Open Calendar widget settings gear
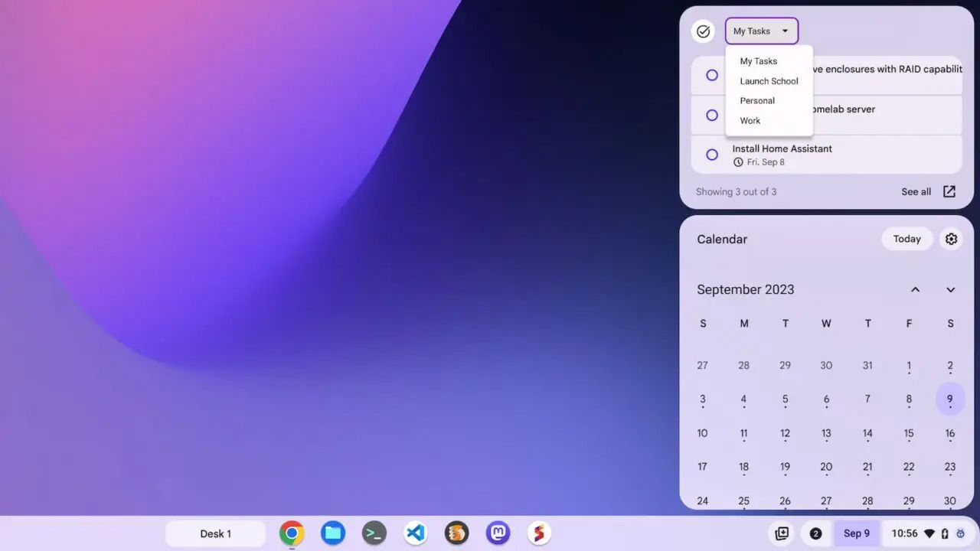 coord(951,239)
